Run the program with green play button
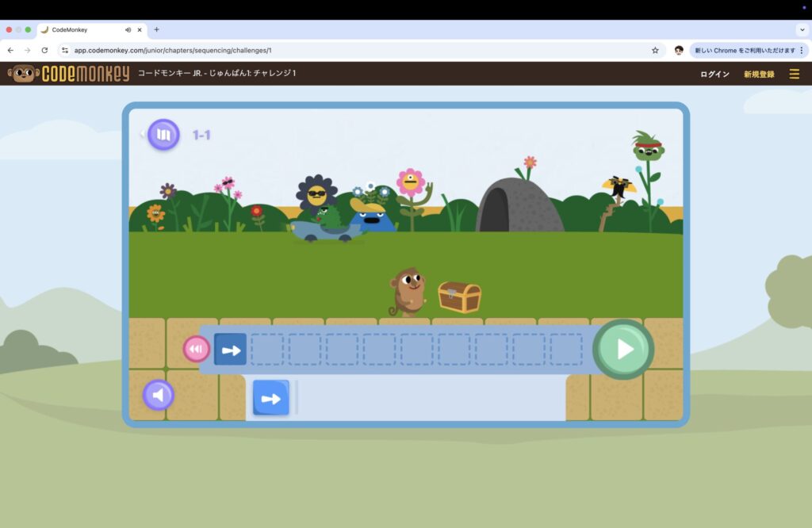This screenshot has height=528, width=812. [x=623, y=350]
